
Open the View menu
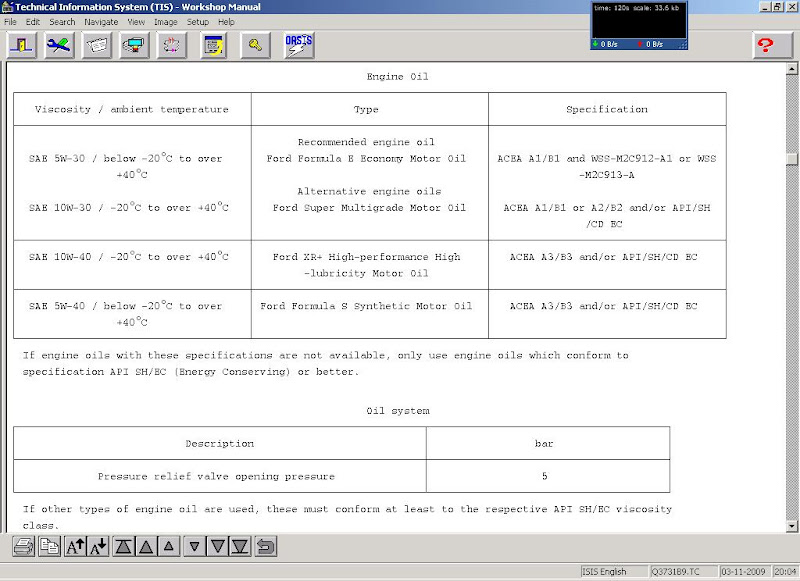tap(136, 22)
